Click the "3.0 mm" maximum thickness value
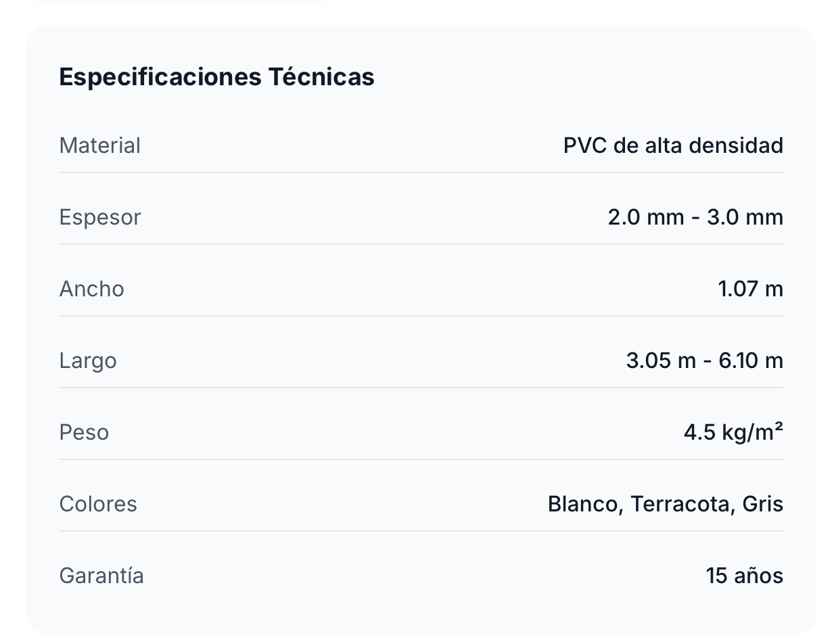This screenshot has width=832, height=644. (x=745, y=217)
